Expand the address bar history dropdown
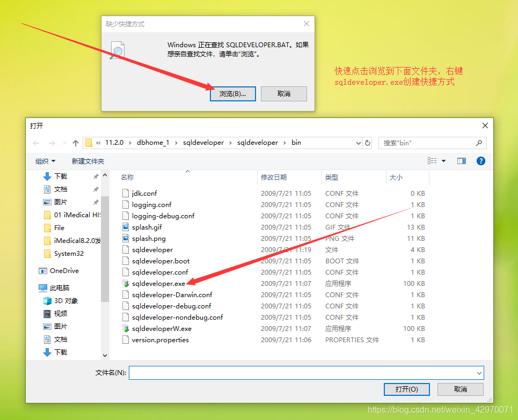The height and width of the screenshot is (420, 518). [359, 143]
